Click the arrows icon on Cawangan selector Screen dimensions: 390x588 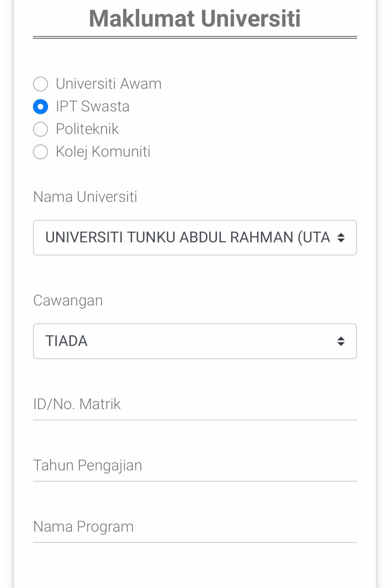(x=341, y=341)
